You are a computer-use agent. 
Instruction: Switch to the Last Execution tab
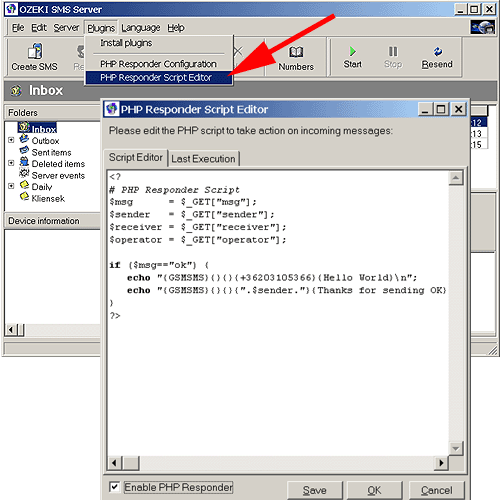(x=203, y=159)
